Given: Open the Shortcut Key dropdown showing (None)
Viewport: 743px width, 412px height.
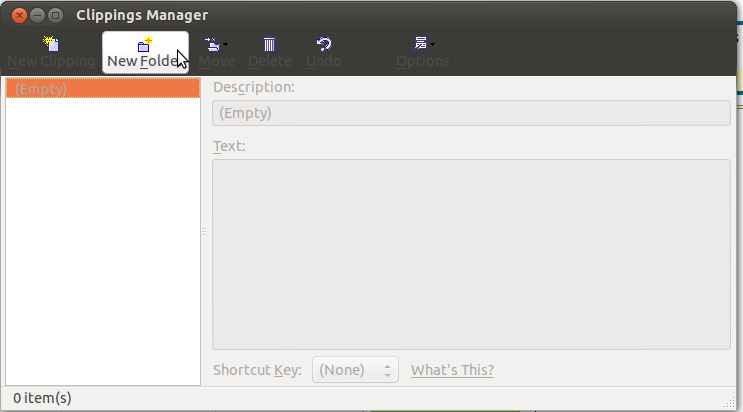Looking at the screenshot, I should coord(356,370).
